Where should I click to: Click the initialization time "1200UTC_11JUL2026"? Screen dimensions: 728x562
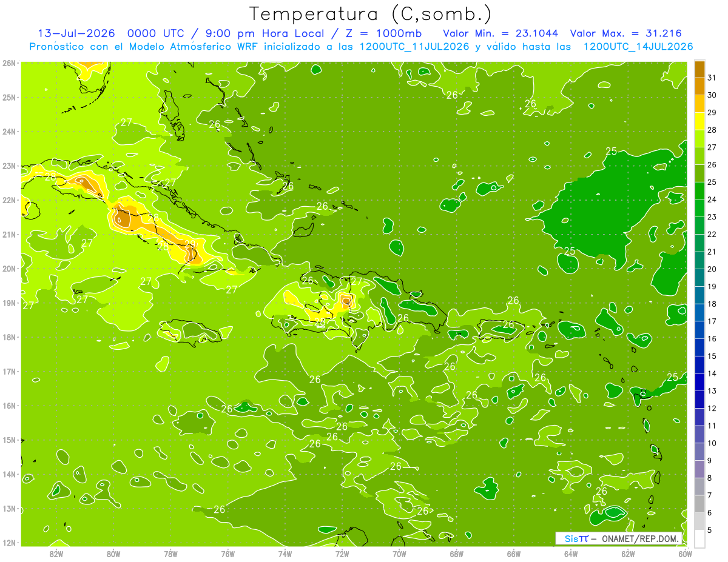coord(414,46)
